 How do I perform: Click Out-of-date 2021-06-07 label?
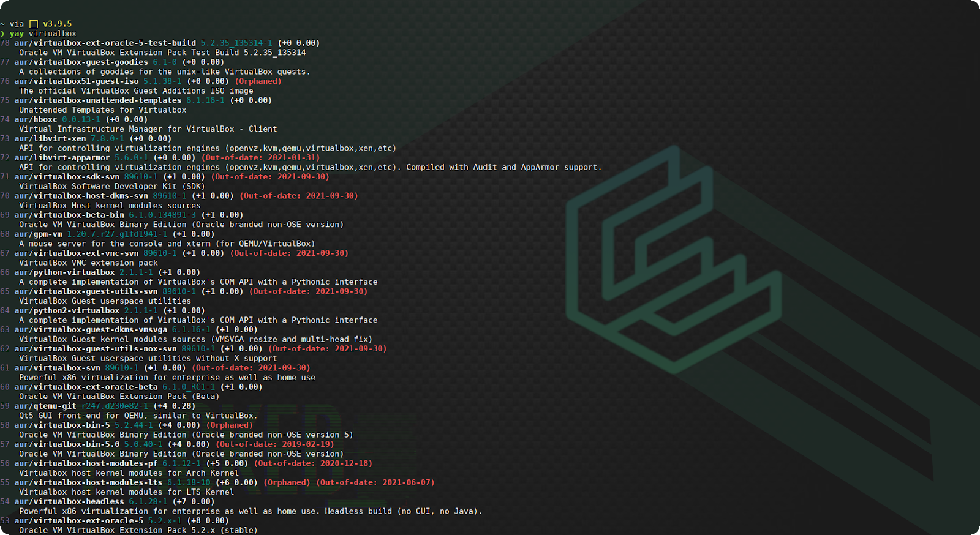(375, 482)
